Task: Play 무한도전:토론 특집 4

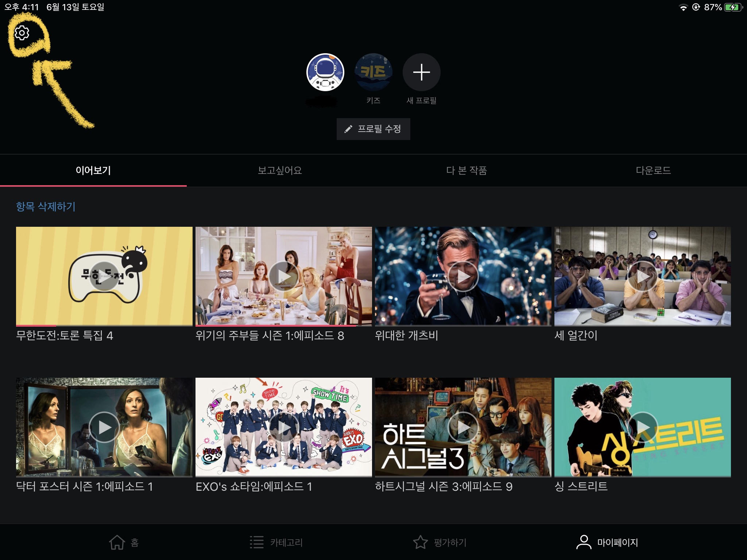Action: [104, 276]
